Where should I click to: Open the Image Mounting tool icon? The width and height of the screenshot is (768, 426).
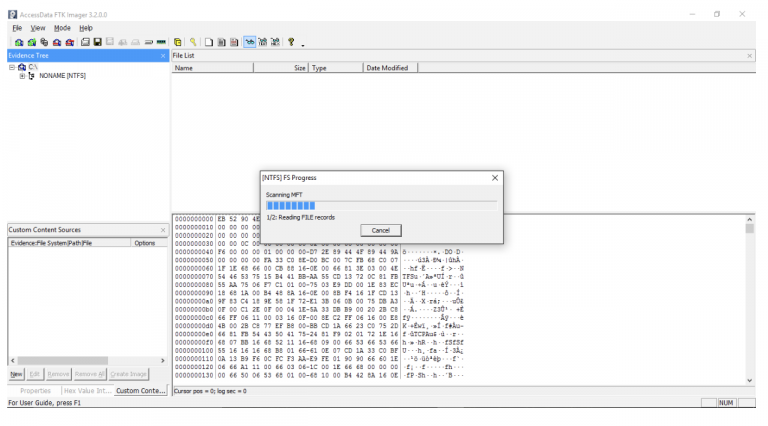click(x=45, y=42)
